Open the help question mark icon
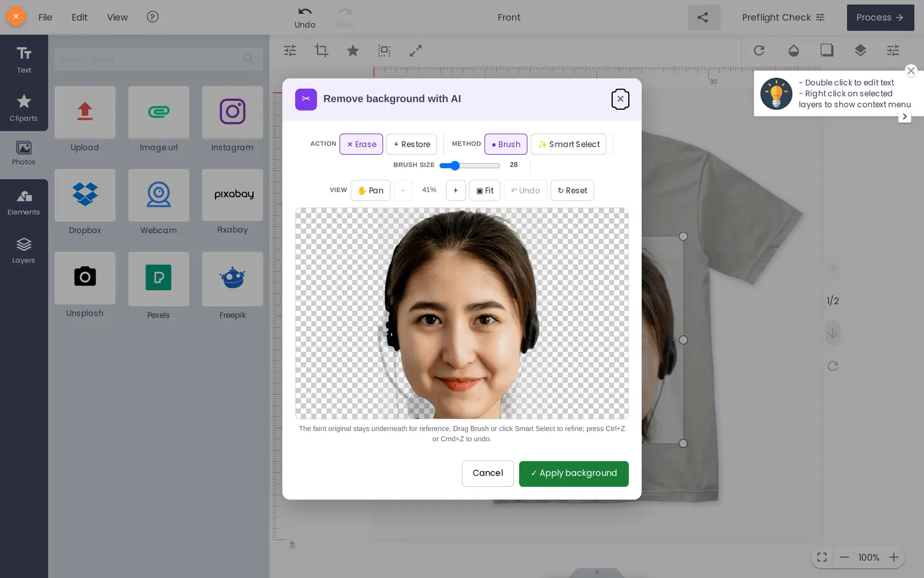924x578 pixels. (152, 17)
